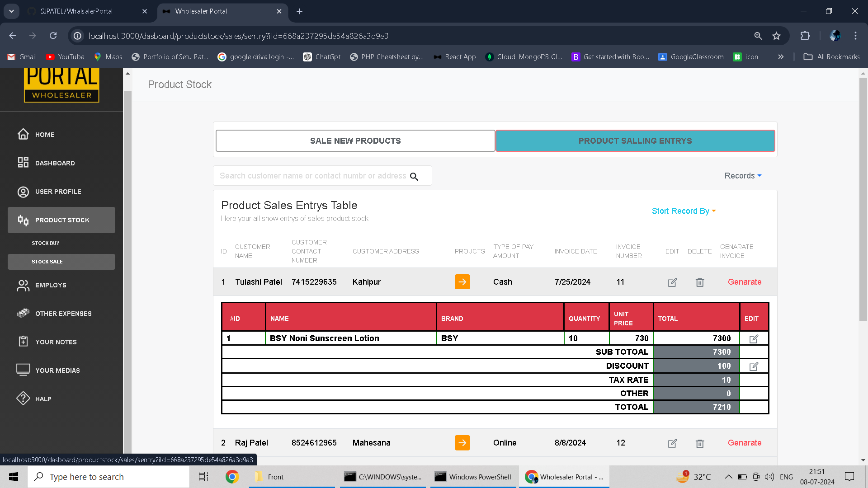Open the Stort Record By dropdown
Viewport: 868px width, 488px height.
coord(683,211)
